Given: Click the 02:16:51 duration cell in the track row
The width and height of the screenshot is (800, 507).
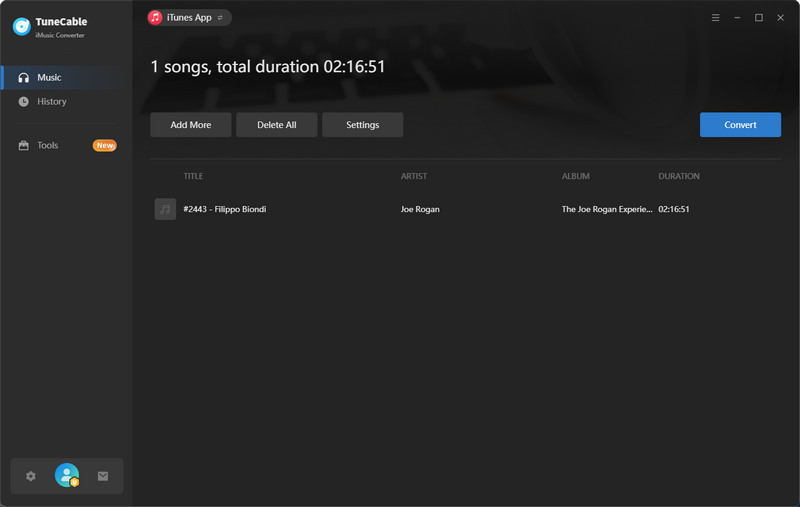Looking at the screenshot, I should click(x=673, y=209).
